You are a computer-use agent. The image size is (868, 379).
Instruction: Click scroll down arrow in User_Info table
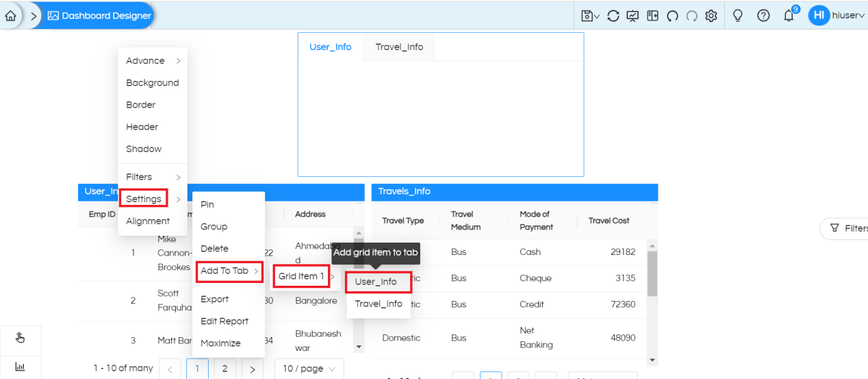359,347
